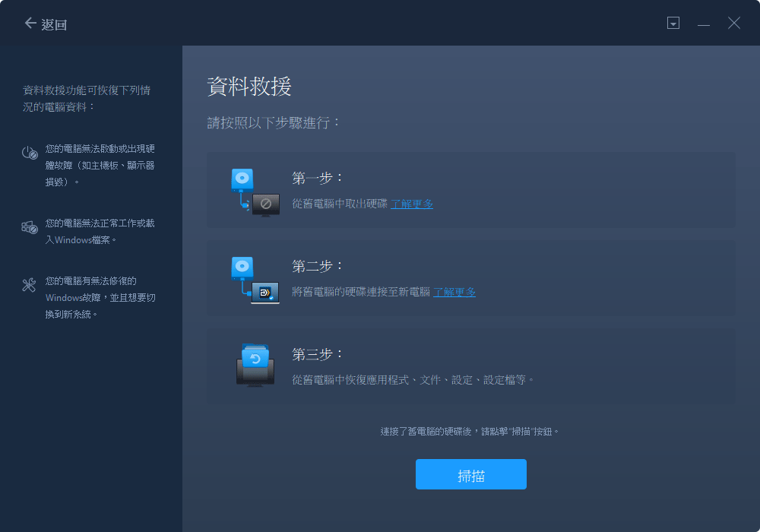Select the Step 3 data restore icon
This screenshot has width=760, height=532.
(x=254, y=365)
